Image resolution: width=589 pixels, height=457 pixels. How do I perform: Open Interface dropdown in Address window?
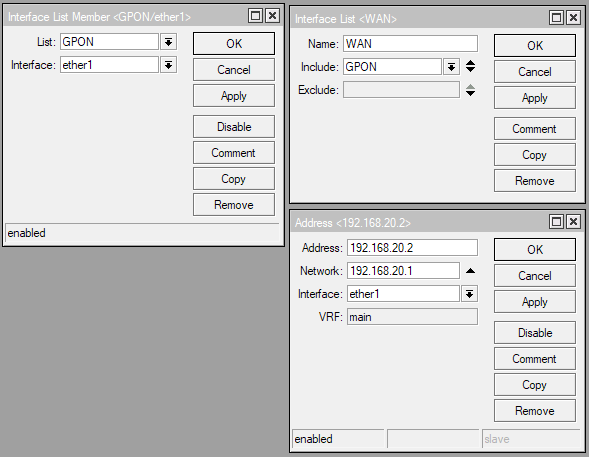[x=470, y=294]
